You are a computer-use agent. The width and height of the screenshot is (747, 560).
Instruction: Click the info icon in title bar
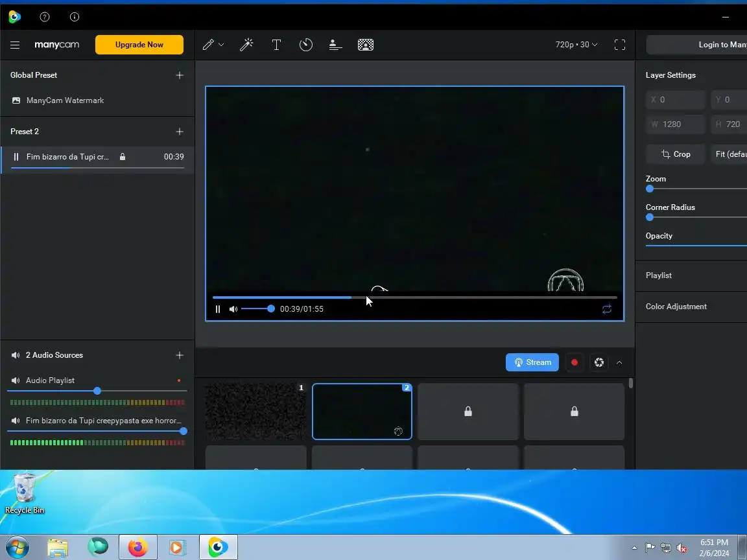click(75, 17)
